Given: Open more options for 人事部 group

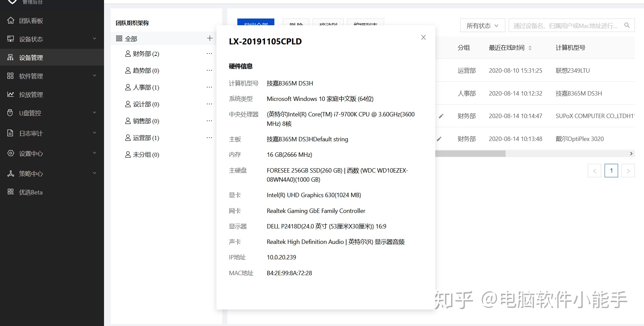Looking at the screenshot, I should click(209, 87).
